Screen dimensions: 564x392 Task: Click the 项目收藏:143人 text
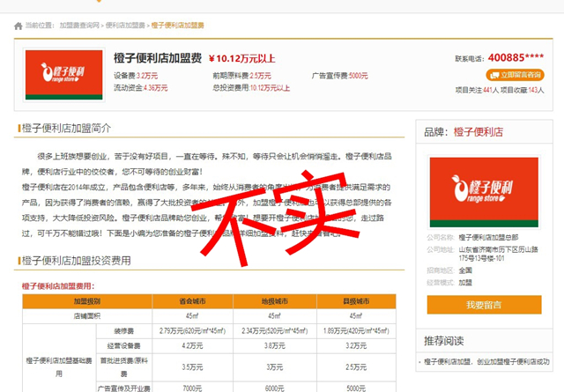tap(523, 90)
